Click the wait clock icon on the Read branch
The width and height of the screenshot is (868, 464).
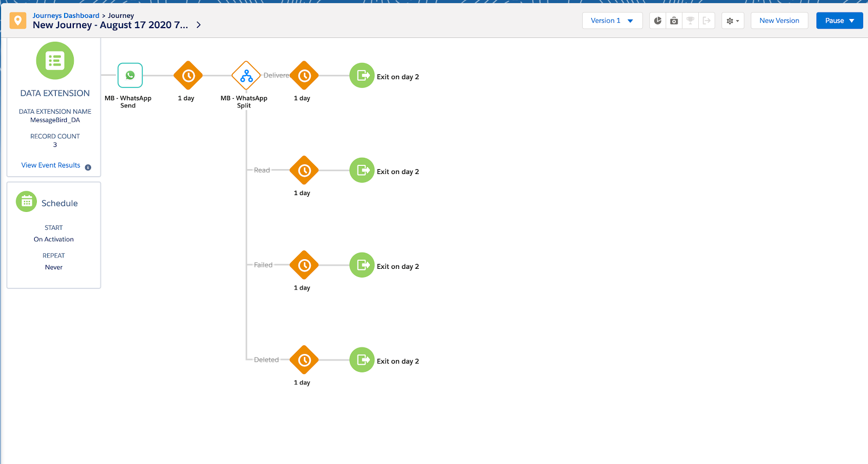coord(304,170)
